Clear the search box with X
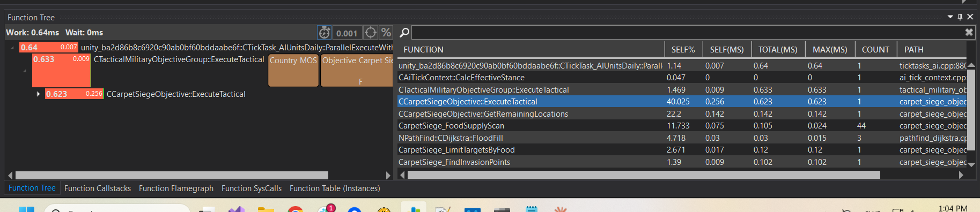980x212 pixels. pyautogui.click(x=969, y=32)
